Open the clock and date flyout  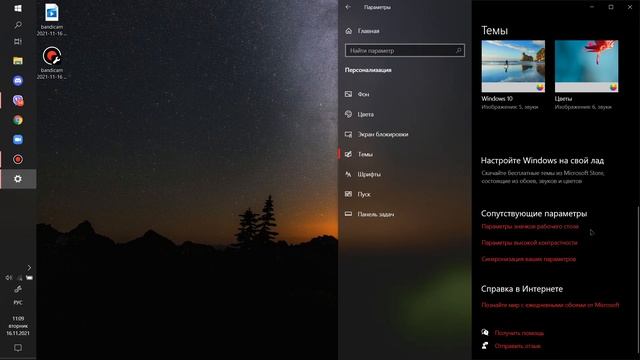(x=18, y=326)
